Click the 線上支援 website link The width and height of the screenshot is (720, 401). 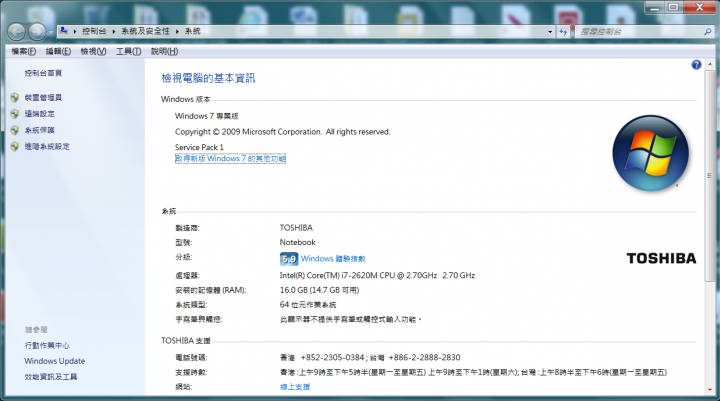click(x=295, y=387)
